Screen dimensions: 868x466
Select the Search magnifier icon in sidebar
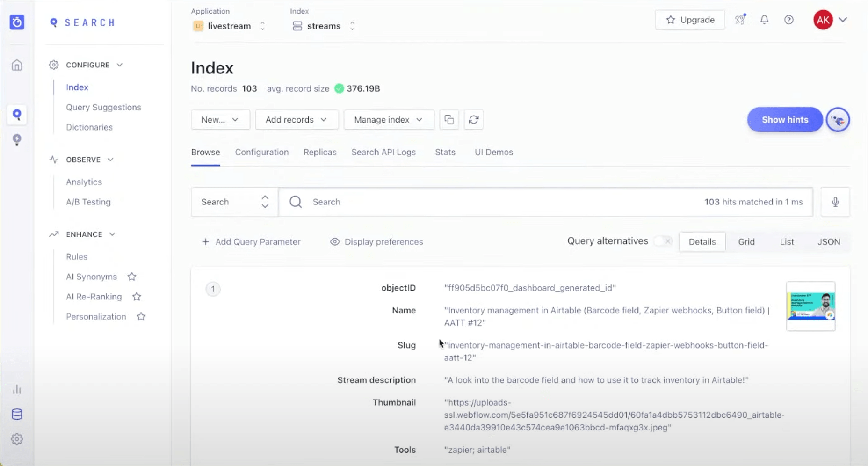17,115
